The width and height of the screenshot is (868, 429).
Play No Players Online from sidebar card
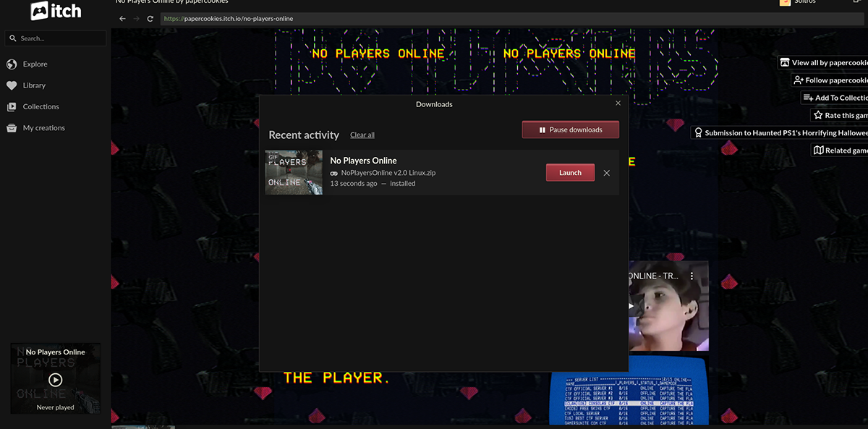coord(56,380)
